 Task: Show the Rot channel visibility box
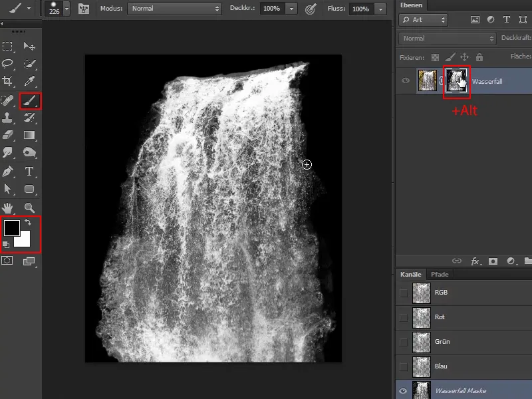click(404, 318)
